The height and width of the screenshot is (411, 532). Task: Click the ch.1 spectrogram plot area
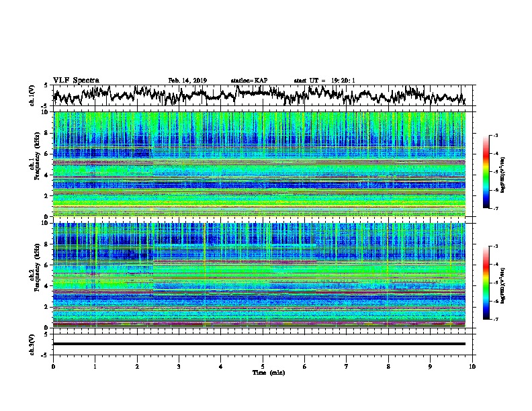coord(259,164)
